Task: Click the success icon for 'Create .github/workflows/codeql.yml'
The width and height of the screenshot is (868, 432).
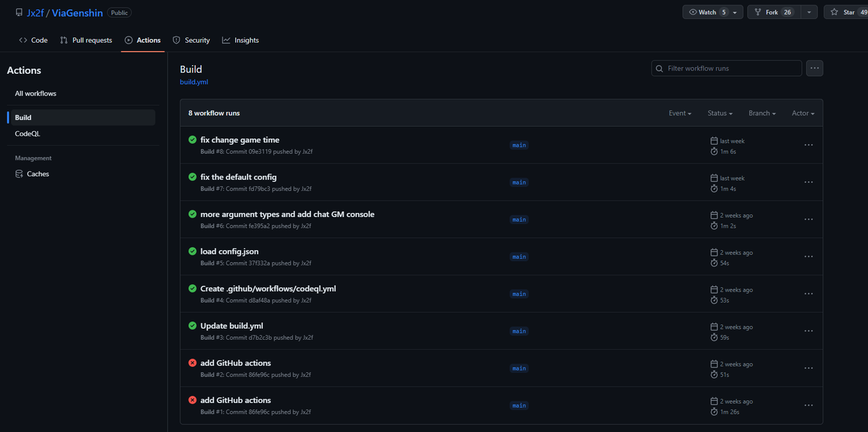Action: 193,288
